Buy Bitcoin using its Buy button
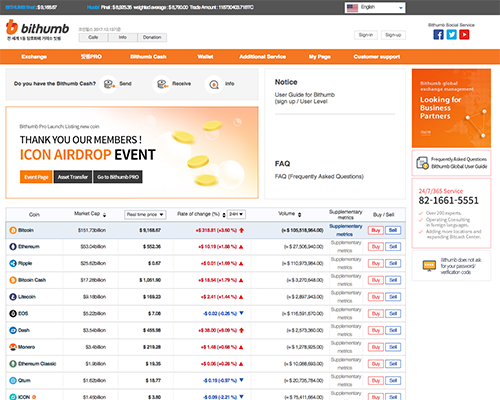 376,230
